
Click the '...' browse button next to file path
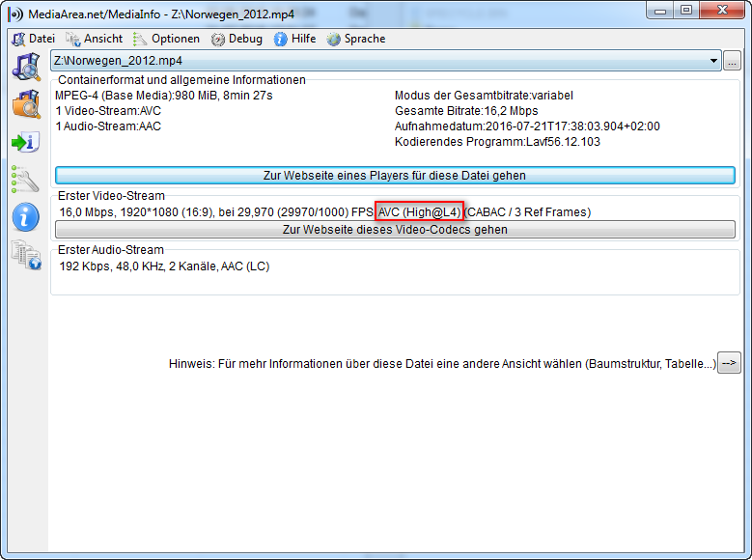(733, 61)
